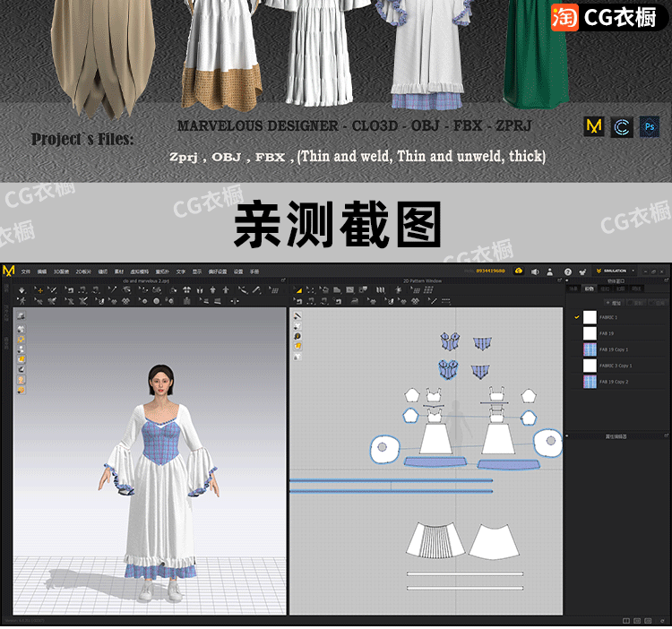Open the user account icon

tap(550, 271)
